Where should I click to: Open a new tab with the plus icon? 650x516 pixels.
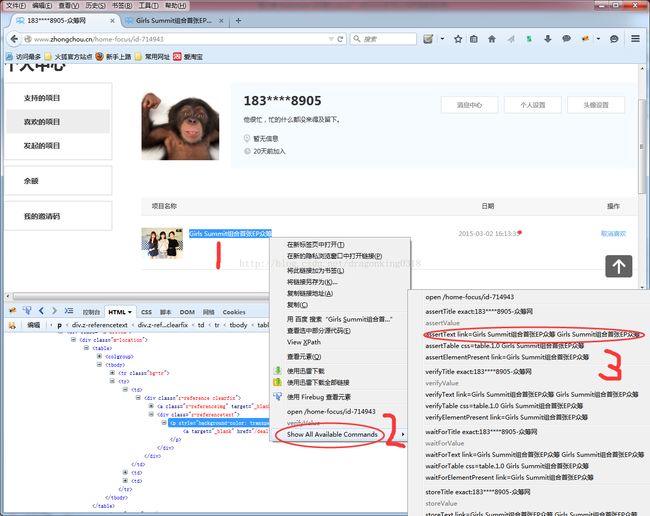coord(238,20)
